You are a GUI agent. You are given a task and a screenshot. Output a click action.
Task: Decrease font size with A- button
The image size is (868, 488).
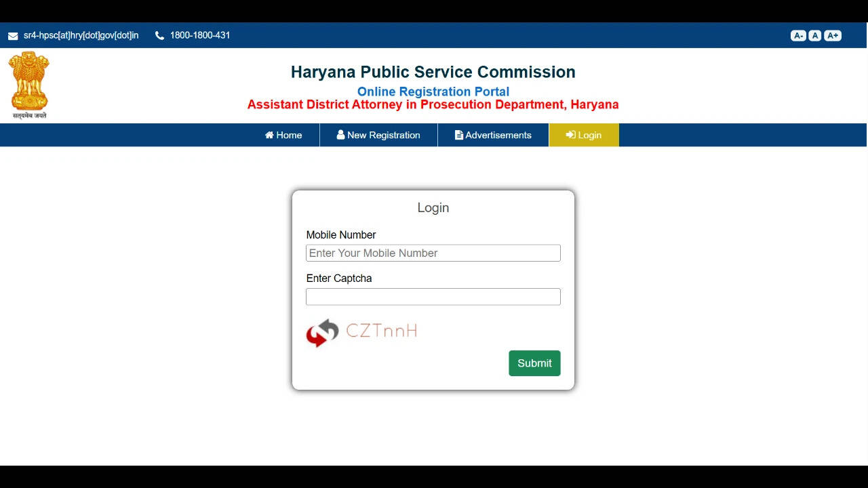798,36
